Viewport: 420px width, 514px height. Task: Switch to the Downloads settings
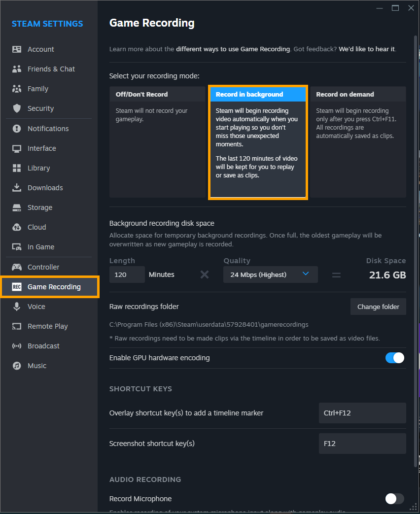point(49,187)
